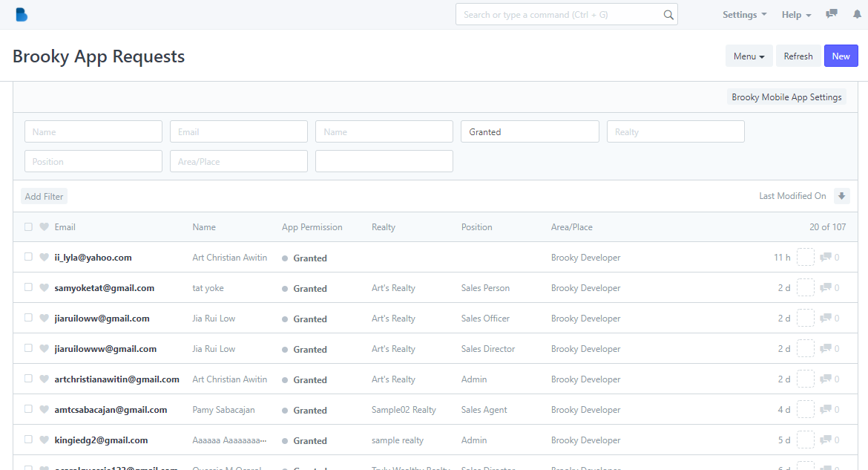
Task: Like the artchristianawitin@gmail.com row heart
Action: click(x=45, y=379)
